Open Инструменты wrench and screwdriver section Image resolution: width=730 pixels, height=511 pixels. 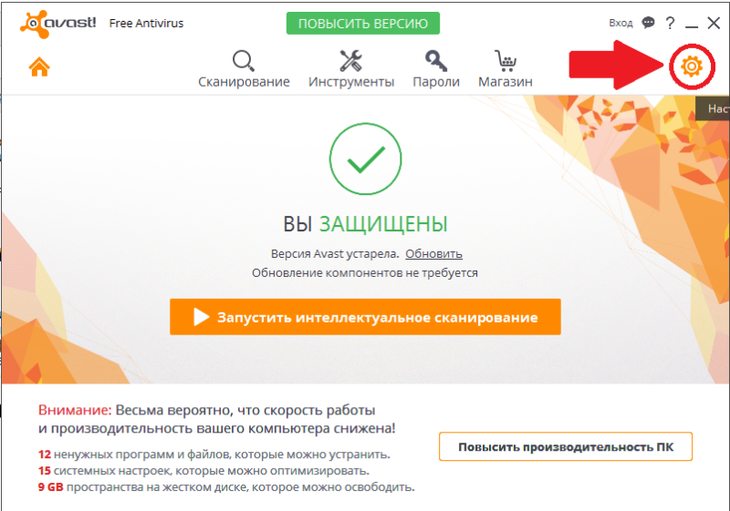coord(351,69)
